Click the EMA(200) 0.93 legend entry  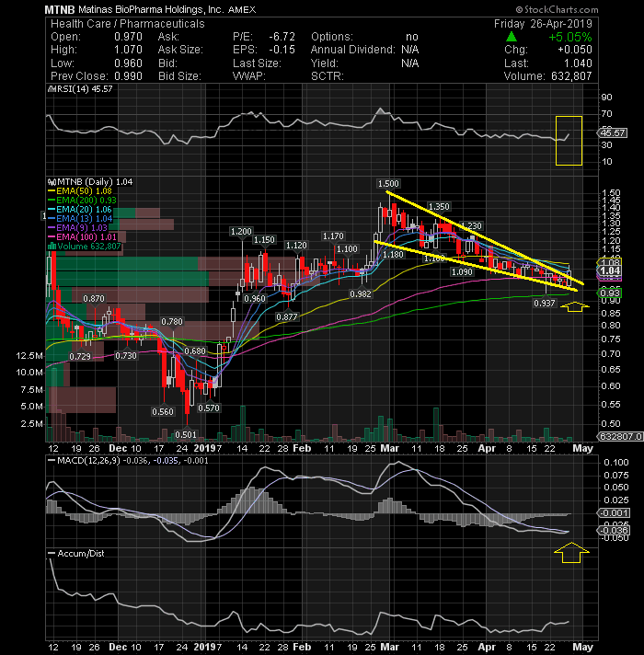pyautogui.click(x=86, y=201)
